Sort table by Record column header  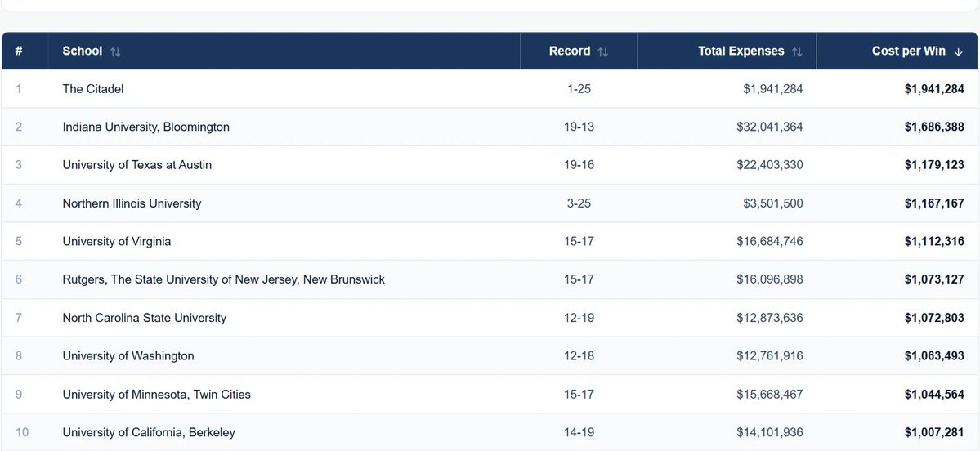[x=578, y=51]
